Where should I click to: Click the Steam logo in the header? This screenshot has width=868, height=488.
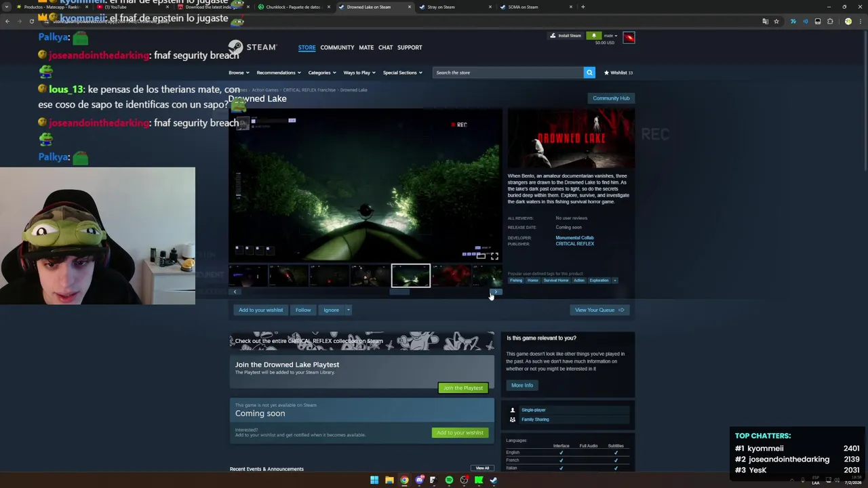pyautogui.click(x=252, y=47)
